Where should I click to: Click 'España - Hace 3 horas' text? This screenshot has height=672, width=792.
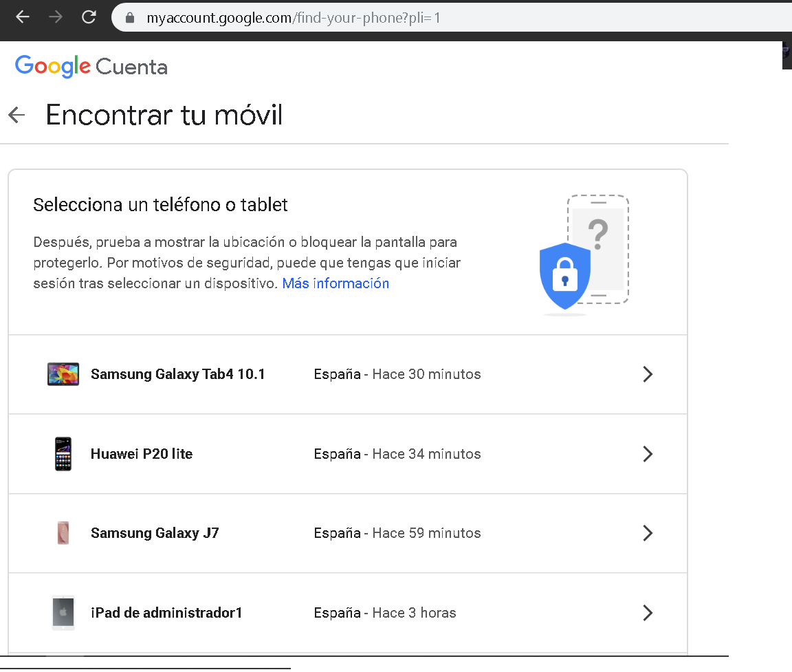385,613
